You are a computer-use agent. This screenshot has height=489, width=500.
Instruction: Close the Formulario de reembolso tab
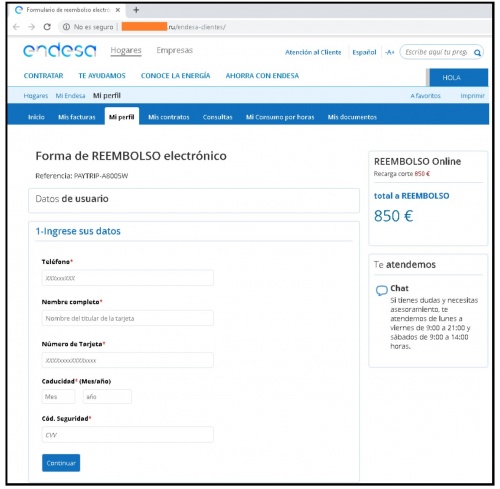coord(118,10)
